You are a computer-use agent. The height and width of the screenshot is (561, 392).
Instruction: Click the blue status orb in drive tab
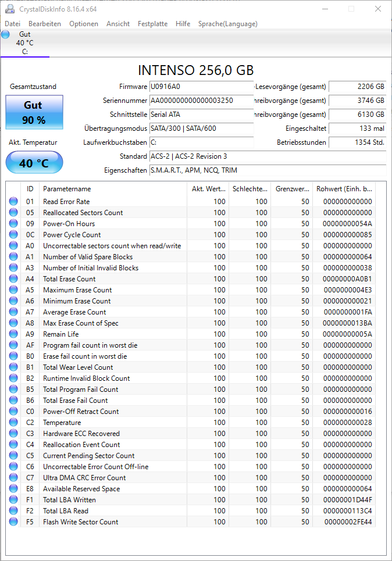[5, 34]
